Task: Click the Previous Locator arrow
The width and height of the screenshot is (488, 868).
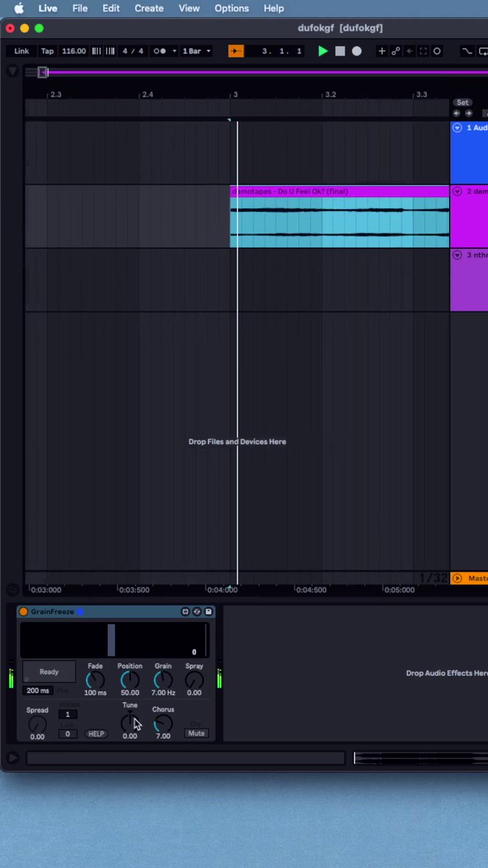Action: 456,114
